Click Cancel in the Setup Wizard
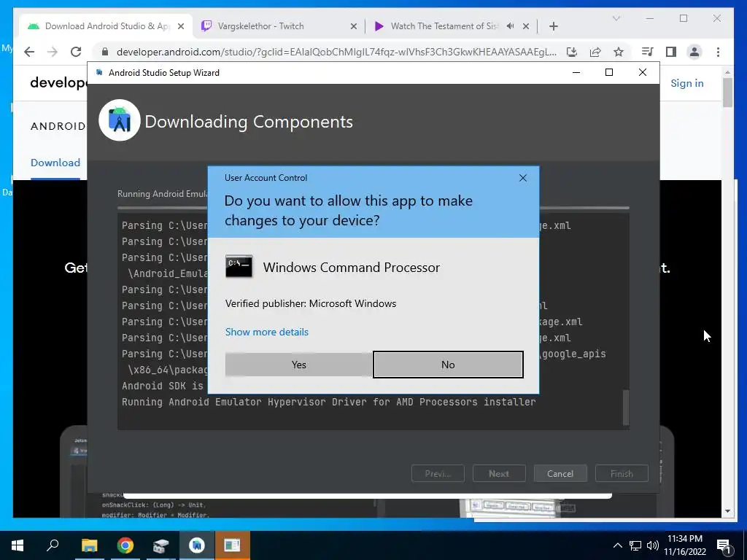This screenshot has height=560, width=747. (x=560, y=474)
